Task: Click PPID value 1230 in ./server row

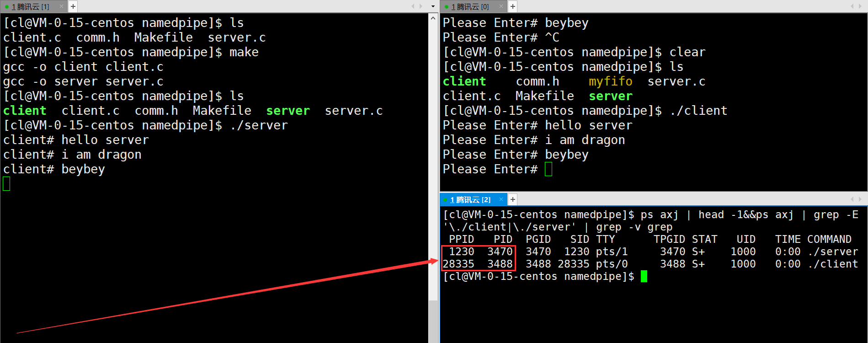Action: coord(462,252)
